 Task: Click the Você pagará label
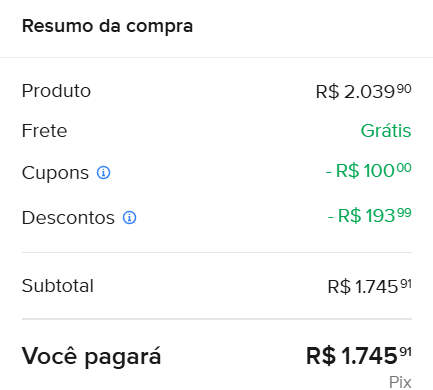[x=91, y=356]
